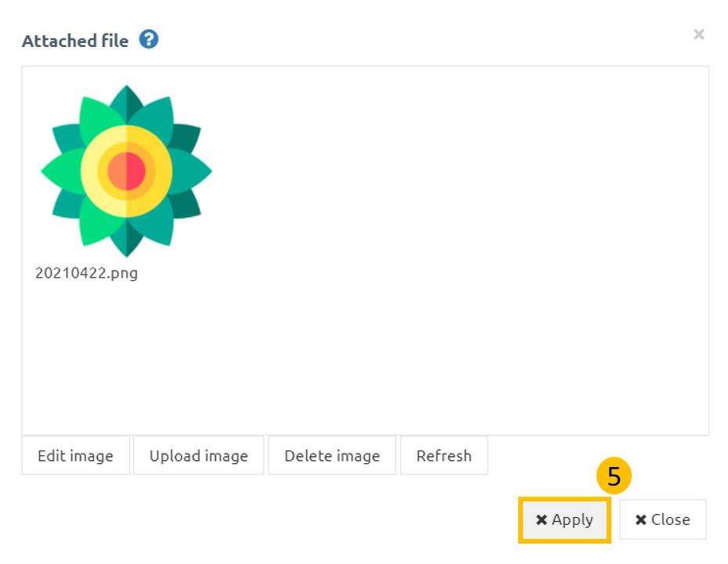
Task: Click the Delete image button
Action: pyautogui.click(x=332, y=455)
